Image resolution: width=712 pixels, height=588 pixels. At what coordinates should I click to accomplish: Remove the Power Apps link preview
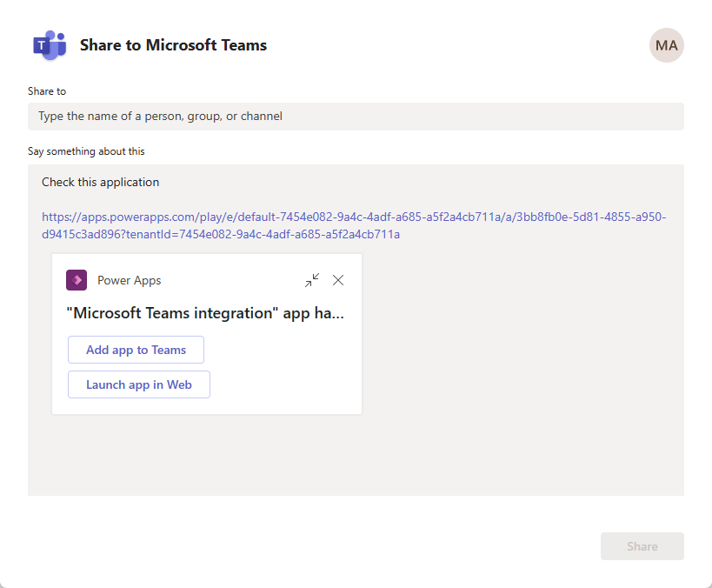pyautogui.click(x=338, y=280)
